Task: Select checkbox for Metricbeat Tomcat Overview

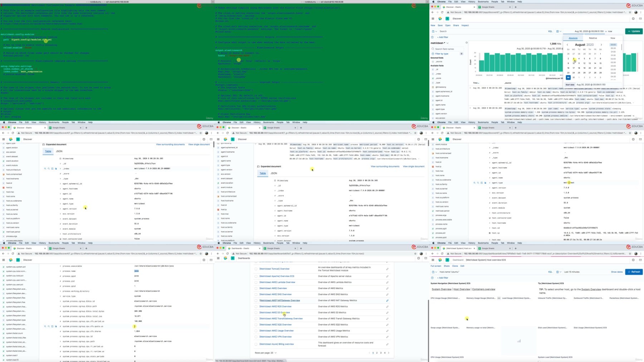Action: [x=256, y=269]
